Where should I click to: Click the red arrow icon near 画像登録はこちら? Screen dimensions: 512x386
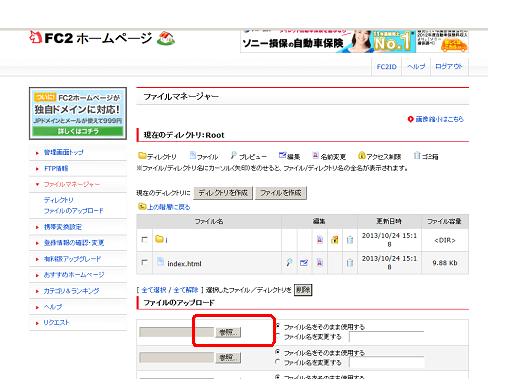[x=410, y=119]
